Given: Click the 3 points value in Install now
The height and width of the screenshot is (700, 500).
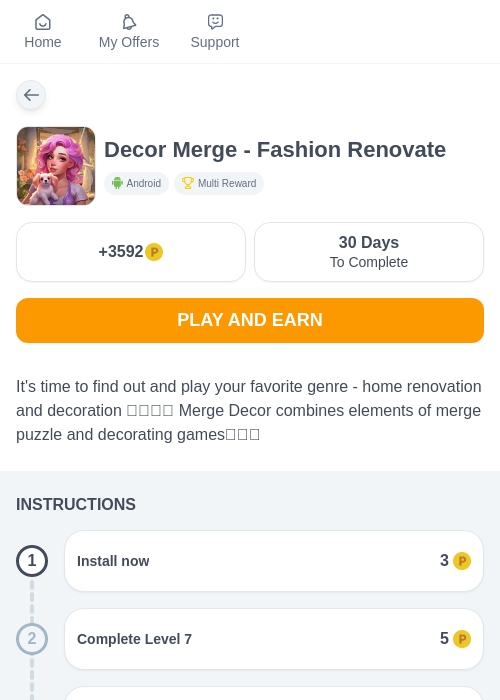Looking at the screenshot, I should coord(444,560).
